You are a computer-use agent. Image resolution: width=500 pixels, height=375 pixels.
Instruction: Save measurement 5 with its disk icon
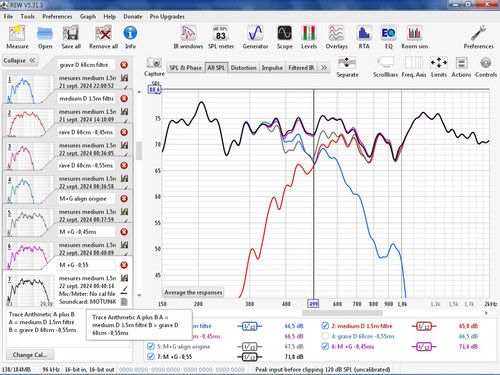point(124,212)
